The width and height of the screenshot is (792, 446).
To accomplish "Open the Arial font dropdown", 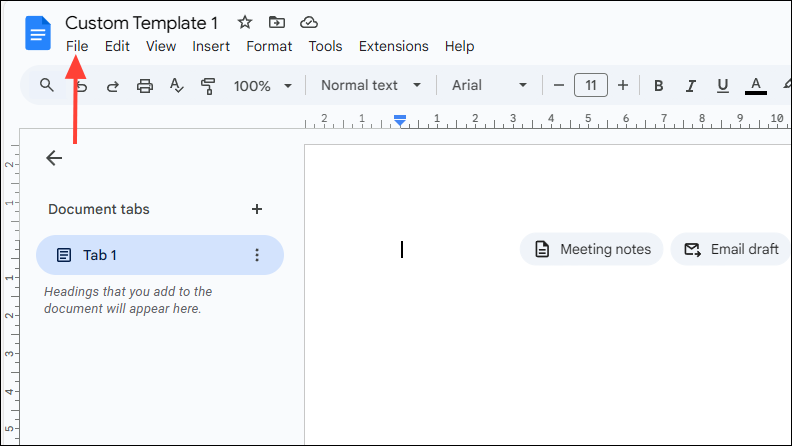I will point(489,86).
